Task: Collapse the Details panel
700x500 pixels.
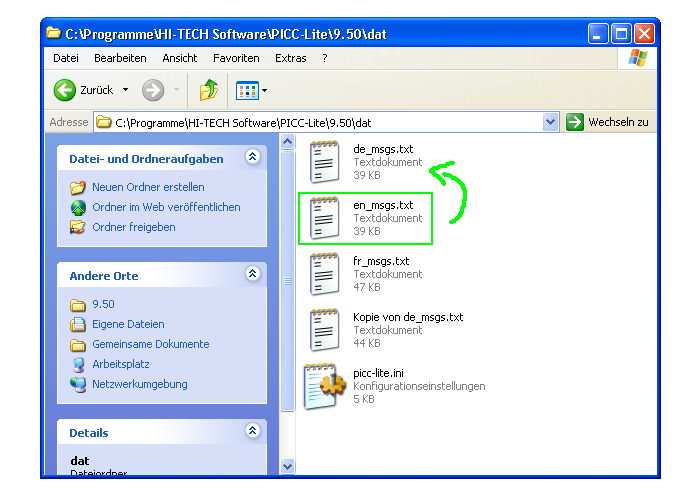Action: tap(252, 431)
